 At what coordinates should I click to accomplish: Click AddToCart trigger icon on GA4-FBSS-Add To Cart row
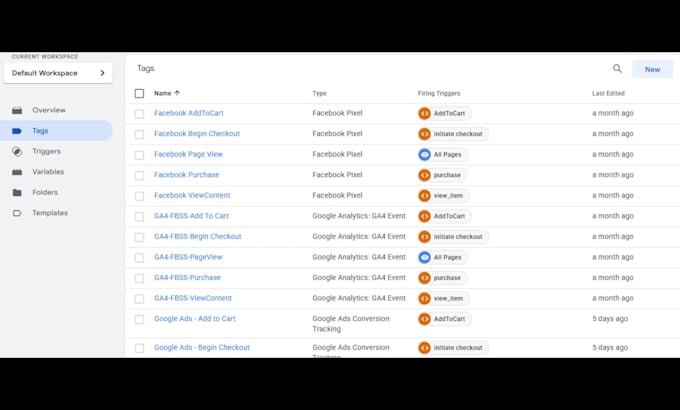[424, 216]
